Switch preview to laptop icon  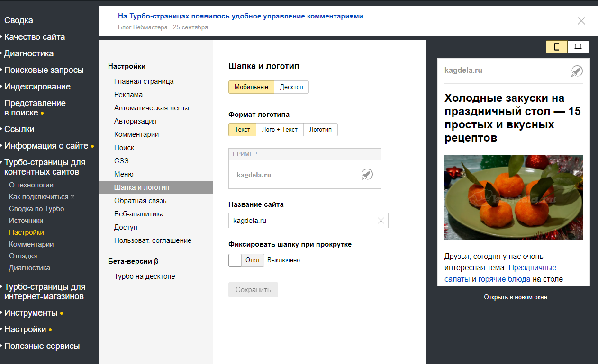point(578,47)
